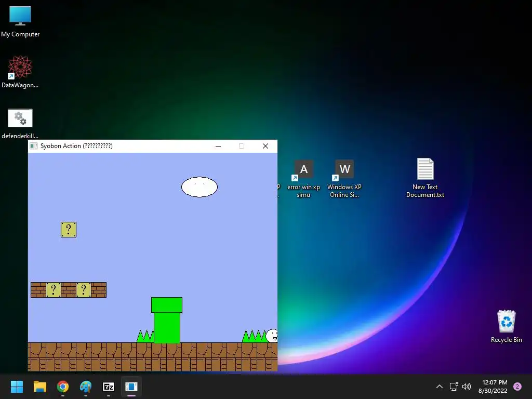This screenshot has width=532, height=399.
Task: Switch to the Syobon Action taskbar icon
Action: coord(131,387)
